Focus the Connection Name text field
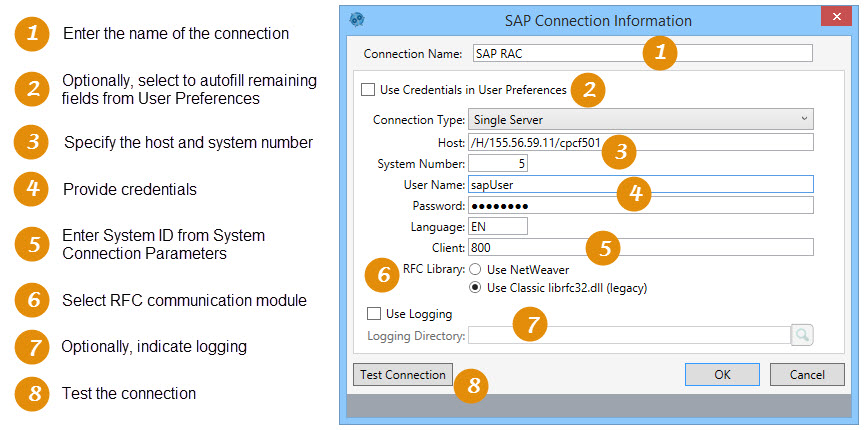 click(642, 53)
